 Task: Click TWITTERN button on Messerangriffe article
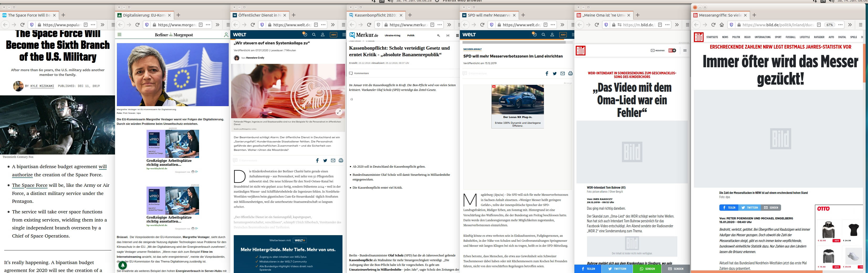[750, 208]
